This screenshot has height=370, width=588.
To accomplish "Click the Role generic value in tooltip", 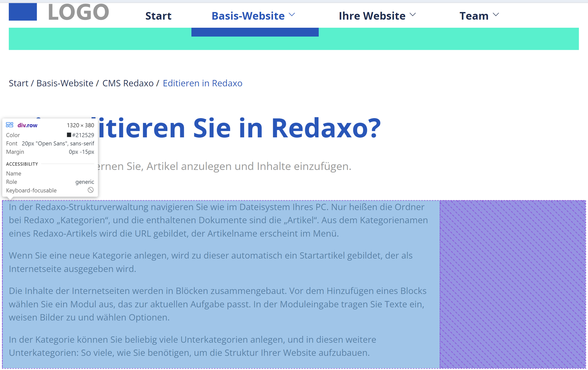I will [x=85, y=182].
